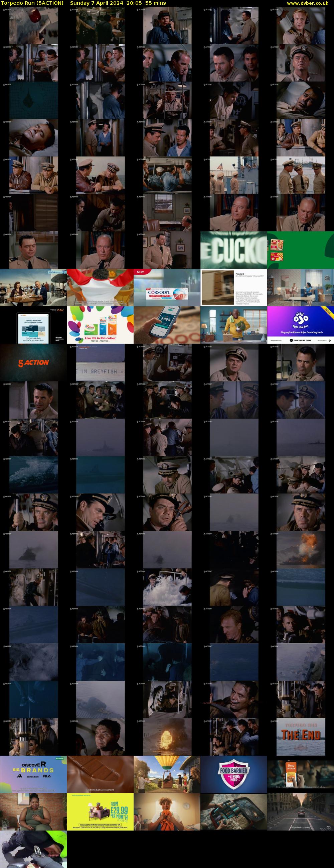Open the blurred green 'CUCKO' thumbnail
334x868 pixels.
click(x=234, y=250)
